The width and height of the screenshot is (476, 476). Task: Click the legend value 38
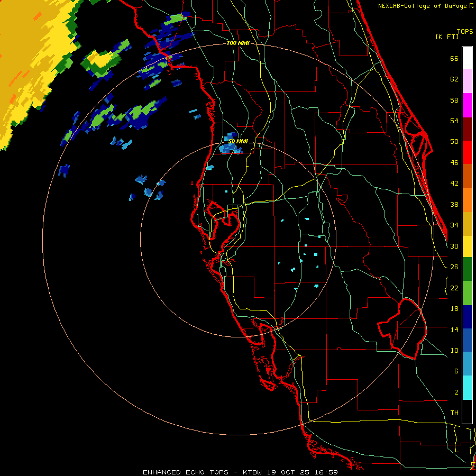click(x=454, y=204)
